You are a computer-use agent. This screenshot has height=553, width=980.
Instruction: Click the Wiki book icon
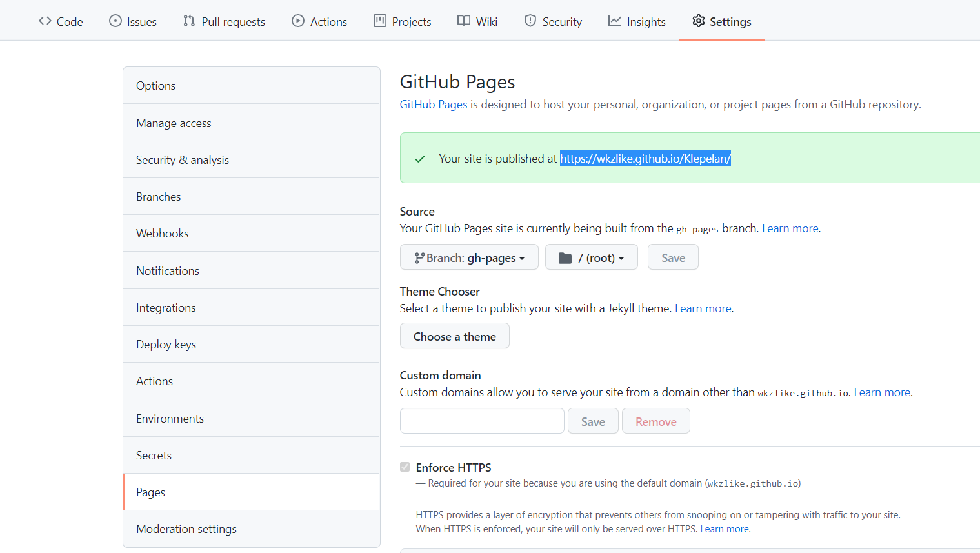click(x=464, y=21)
